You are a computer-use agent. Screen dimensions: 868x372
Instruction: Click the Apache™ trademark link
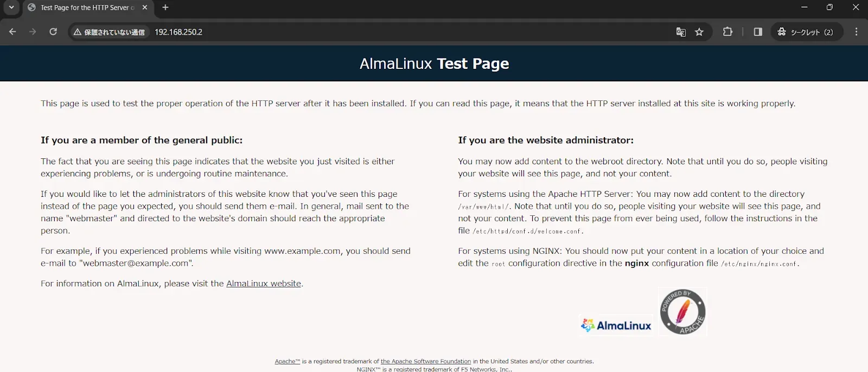click(x=287, y=361)
